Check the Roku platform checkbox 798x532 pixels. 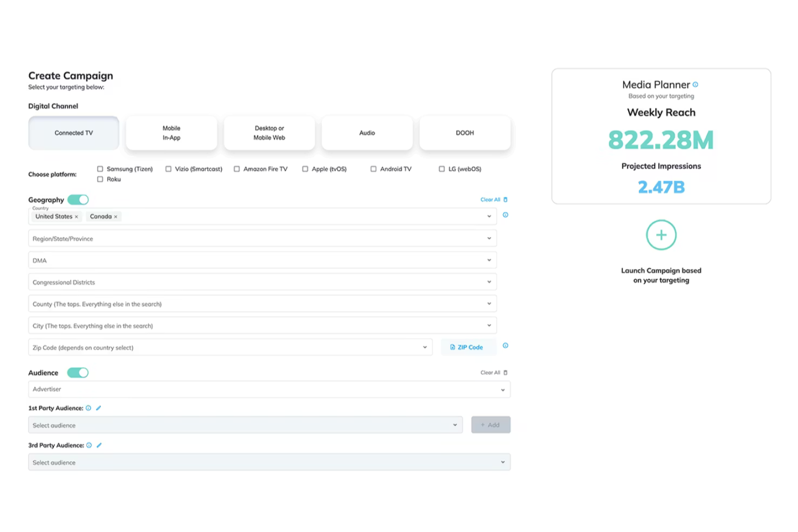point(100,179)
